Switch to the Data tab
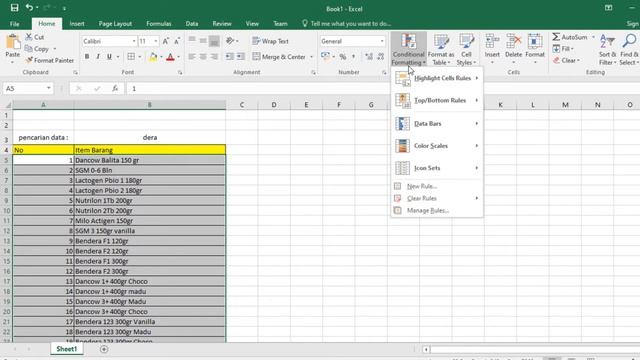The width and height of the screenshot is (640, 360). [x=192, y=24]
